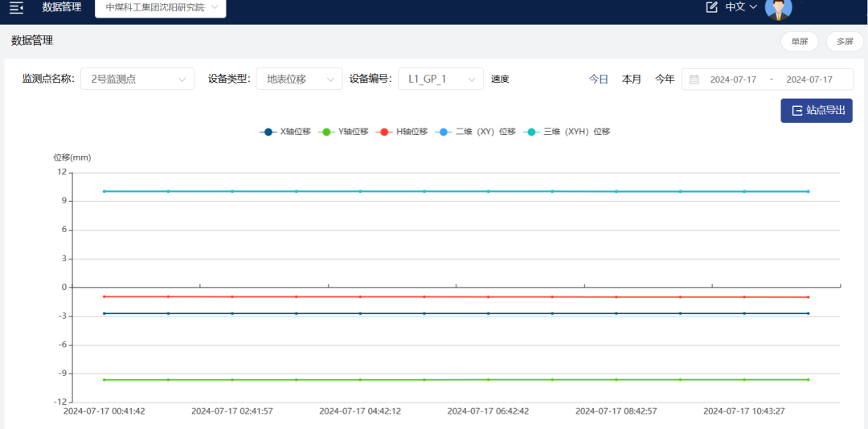Toggle 二维（XY）位移 legend item
Image resolution: width=868 pixels, height=429 pixels.
476,132
